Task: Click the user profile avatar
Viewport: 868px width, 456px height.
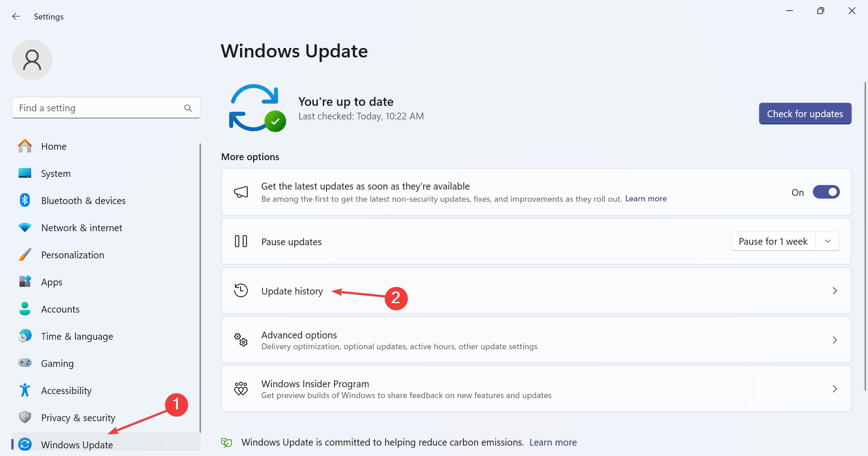Action: pyautogui.click(x=32, y=59)
